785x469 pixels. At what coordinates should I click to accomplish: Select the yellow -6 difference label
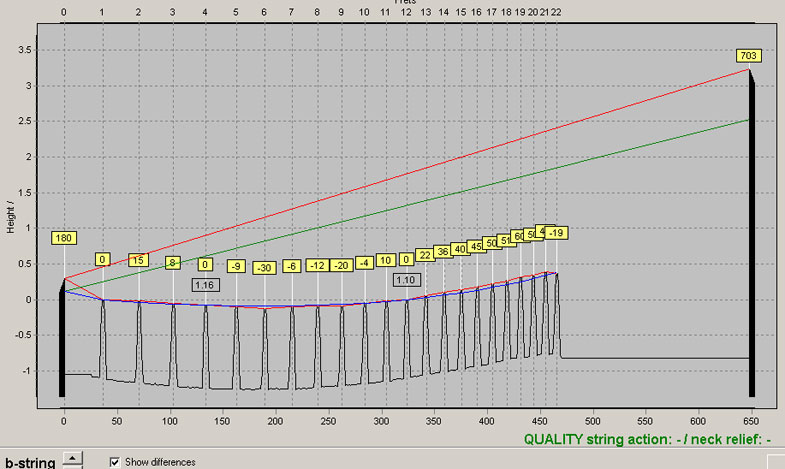pyautogui.click(x=291, y=266)
